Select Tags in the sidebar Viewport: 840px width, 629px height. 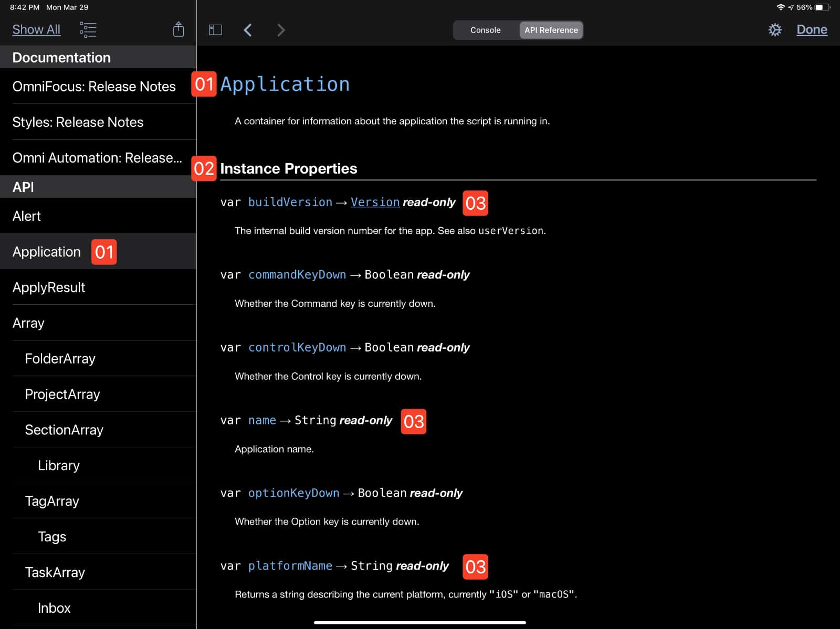(98, 537)
